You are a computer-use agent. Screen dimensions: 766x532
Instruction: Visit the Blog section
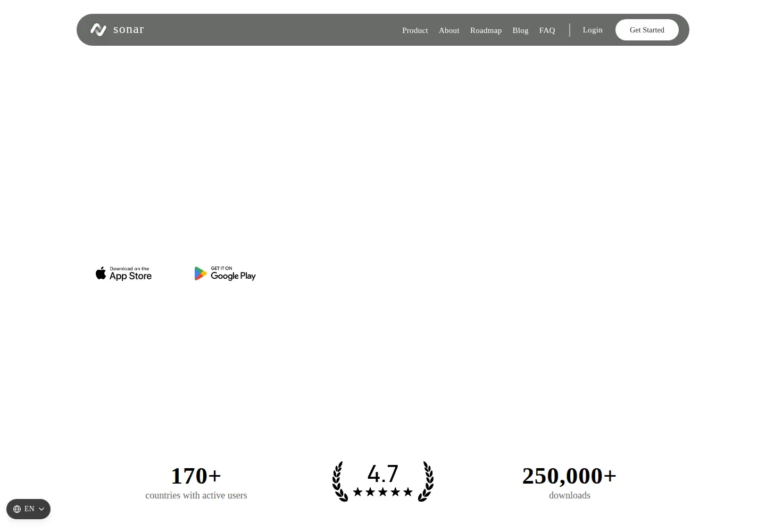tap(520, 30)
